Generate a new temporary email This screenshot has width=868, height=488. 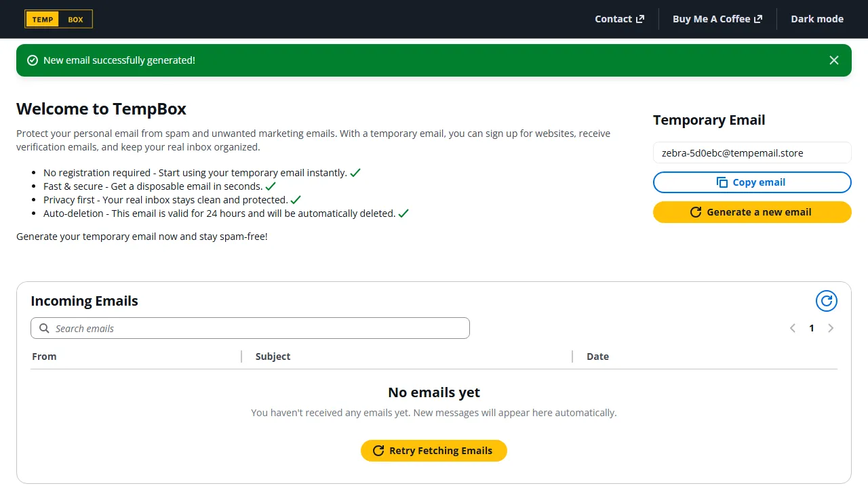pyautogui.click(x=752, y=212)
